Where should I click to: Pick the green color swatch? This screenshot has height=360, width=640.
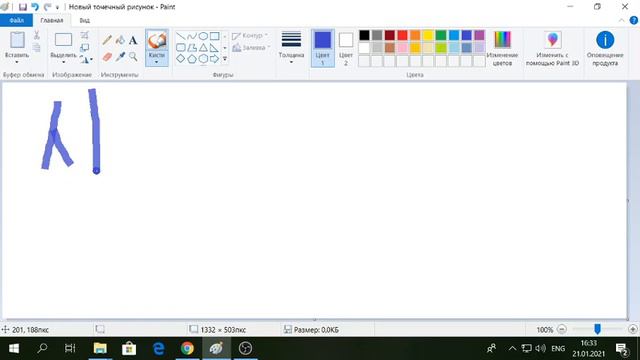click(x=441, y=35)
